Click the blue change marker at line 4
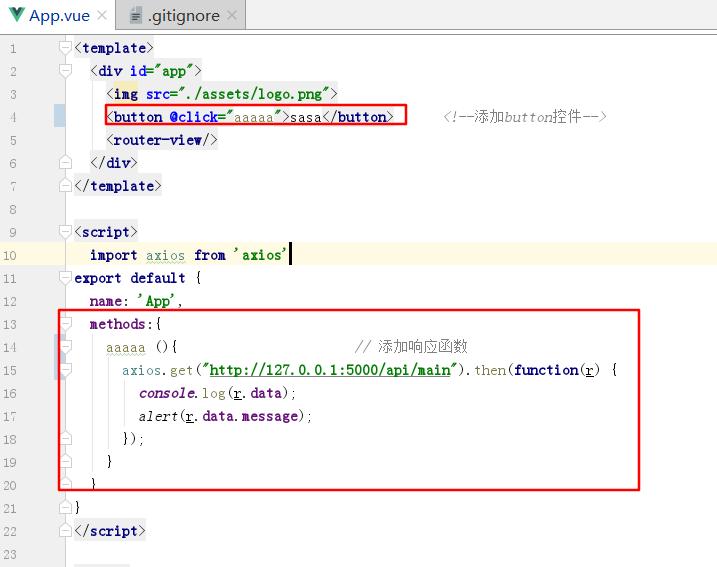 (x=59, y=117)
